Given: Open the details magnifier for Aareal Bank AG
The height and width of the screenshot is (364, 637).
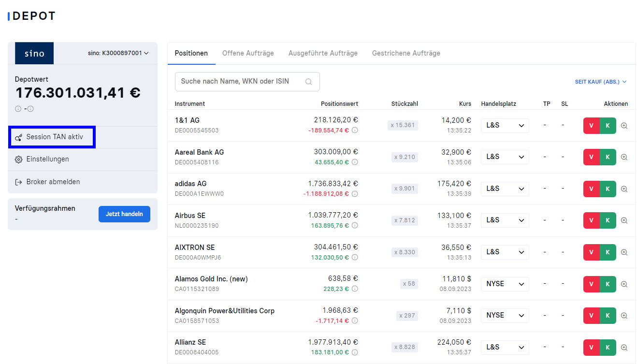Looking at the screenshot, I should click(x=624, y=157).
